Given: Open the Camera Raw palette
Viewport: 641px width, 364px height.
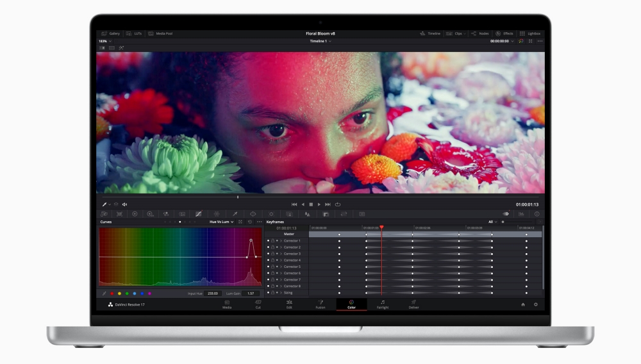Looking at the screenshot, I should [104, 214].
